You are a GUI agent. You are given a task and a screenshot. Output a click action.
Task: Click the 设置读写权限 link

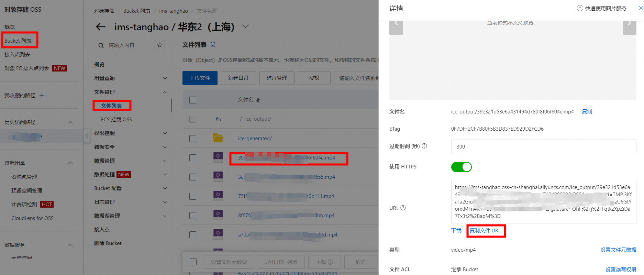(x=621, y=269)
